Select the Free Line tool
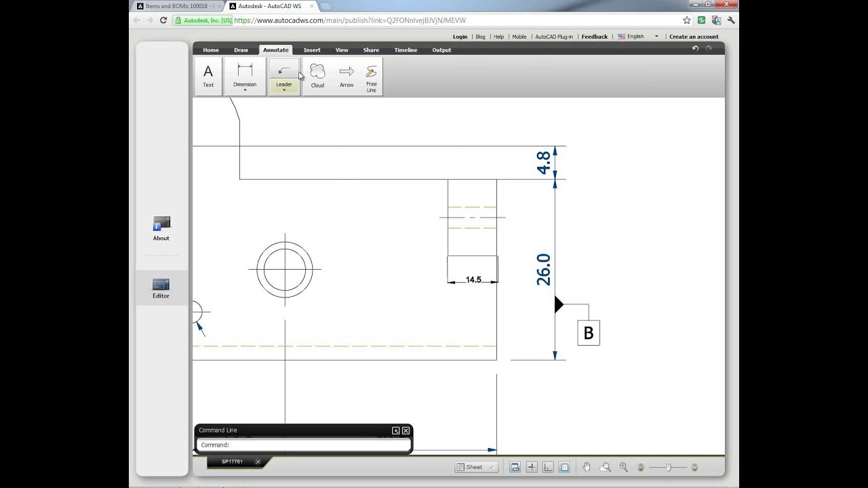The height and width of the screenshot is (488, 868). [372, 79]
